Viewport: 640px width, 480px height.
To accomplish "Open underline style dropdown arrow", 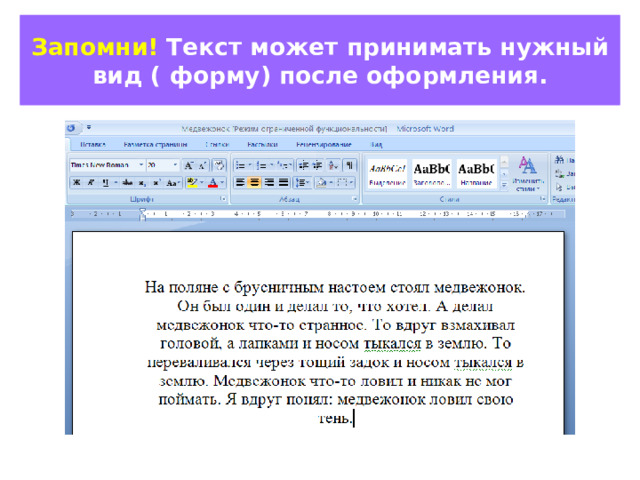I will (116, 182).
